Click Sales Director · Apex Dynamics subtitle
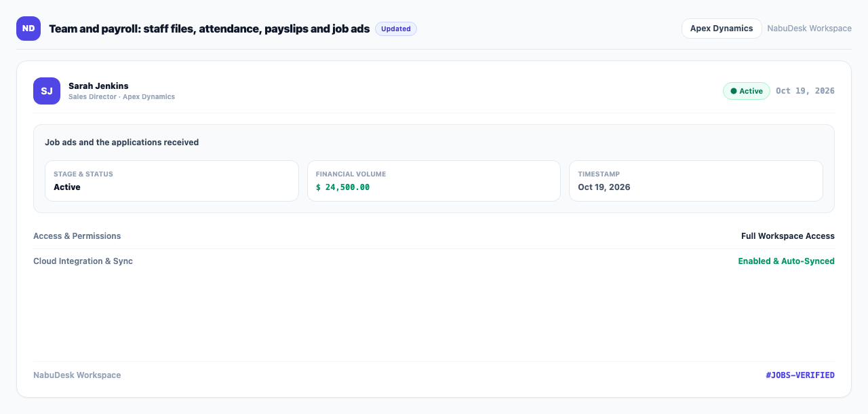The height and width of the screenshot is (414, 868). point(121,97)
